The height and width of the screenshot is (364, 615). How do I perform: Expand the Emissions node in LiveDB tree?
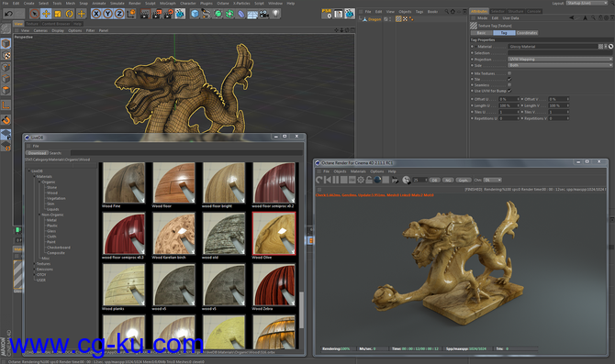tap(34, 270)
